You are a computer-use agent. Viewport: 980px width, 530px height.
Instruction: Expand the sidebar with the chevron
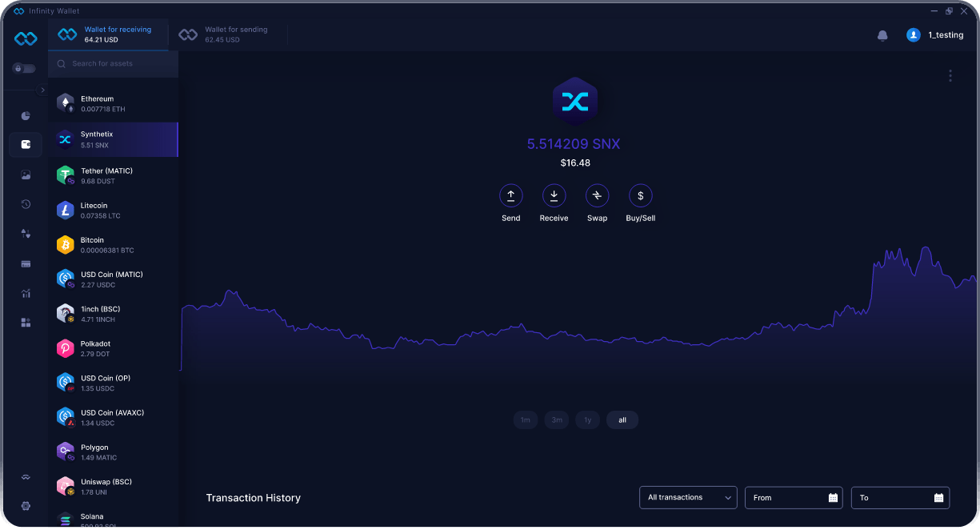pos(42,90)
